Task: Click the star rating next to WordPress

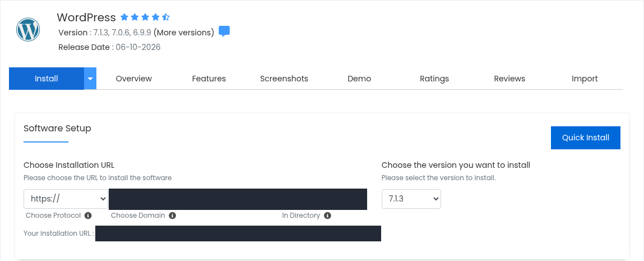Action: pyautogui.click(x=145, y=17)
